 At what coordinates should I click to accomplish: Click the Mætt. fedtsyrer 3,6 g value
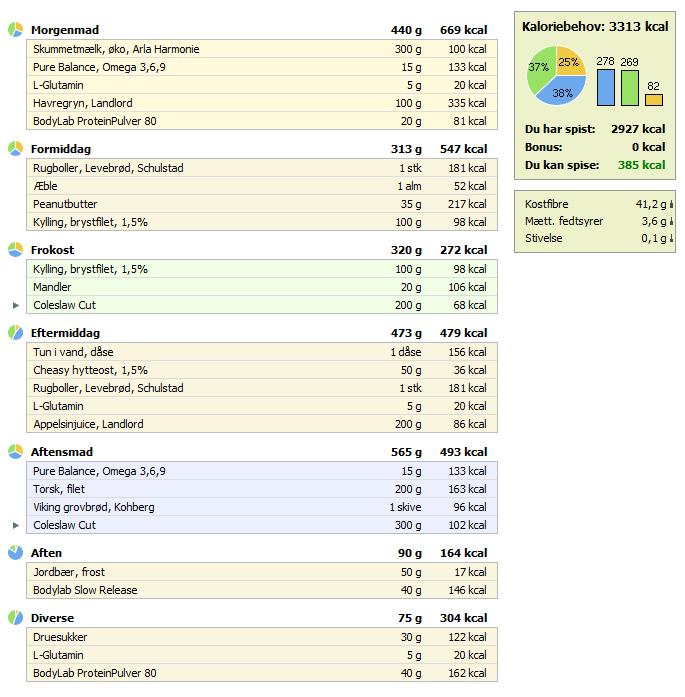tap(653, 221)
